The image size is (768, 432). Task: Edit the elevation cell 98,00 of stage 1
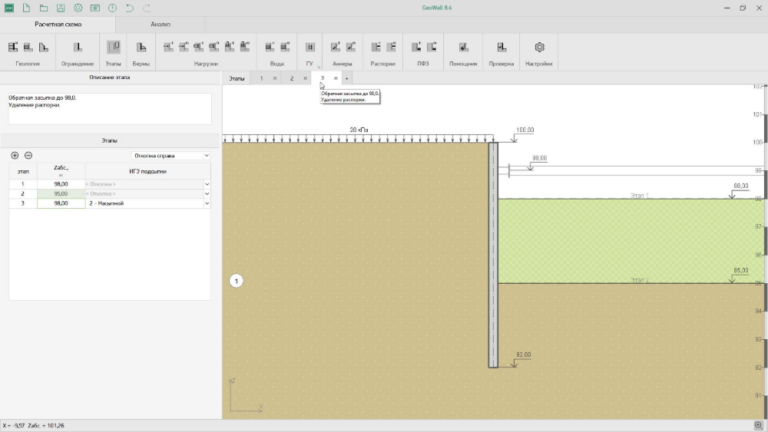pyautogui.click(x=61, y=184)
